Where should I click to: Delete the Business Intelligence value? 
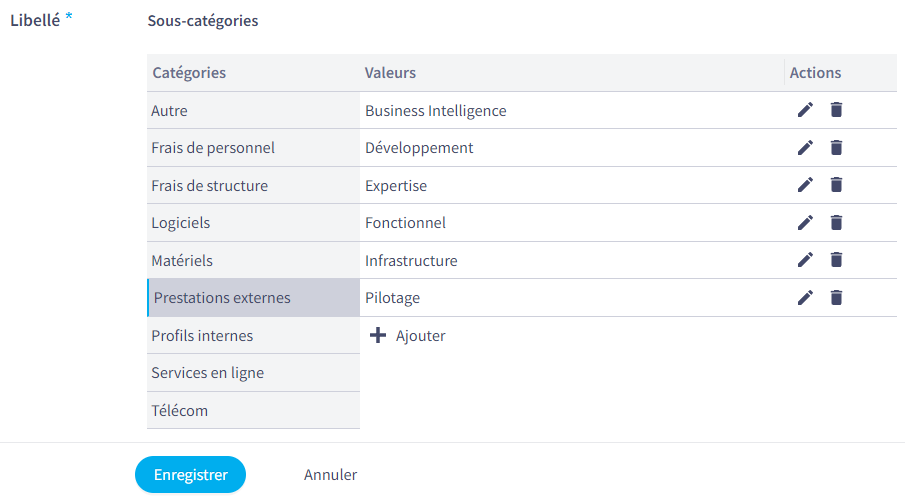point(836,110)
